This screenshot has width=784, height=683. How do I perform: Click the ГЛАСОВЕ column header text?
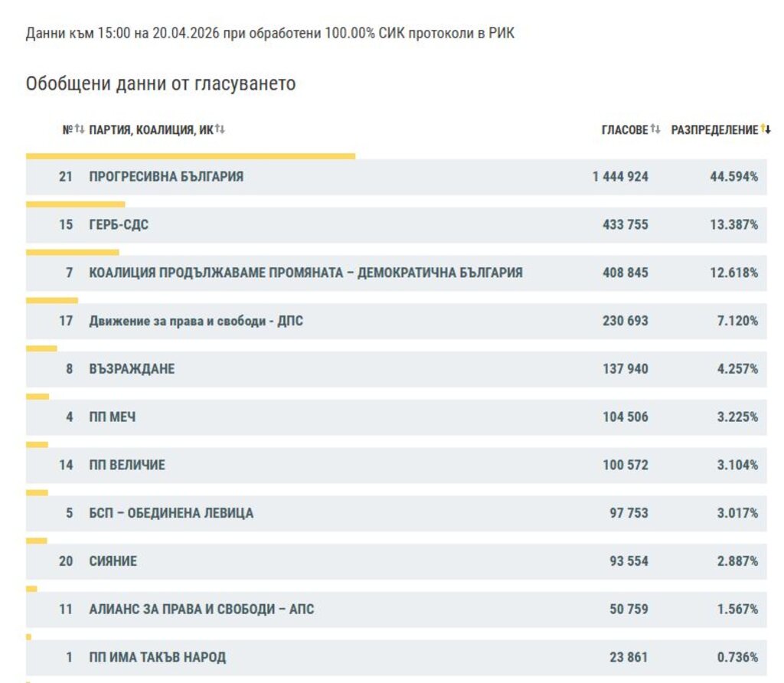pos(624,130)
